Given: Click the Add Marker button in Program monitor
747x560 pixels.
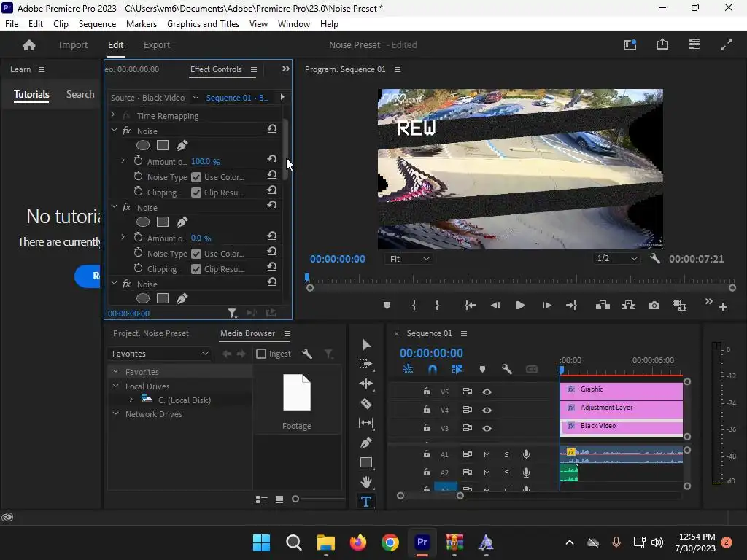Looking at the screenshot, I should pyautogui.click(x=387, y=306).
